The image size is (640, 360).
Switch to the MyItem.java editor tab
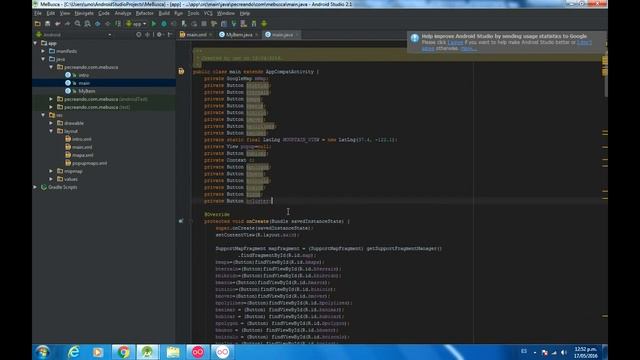click(238, 35)
